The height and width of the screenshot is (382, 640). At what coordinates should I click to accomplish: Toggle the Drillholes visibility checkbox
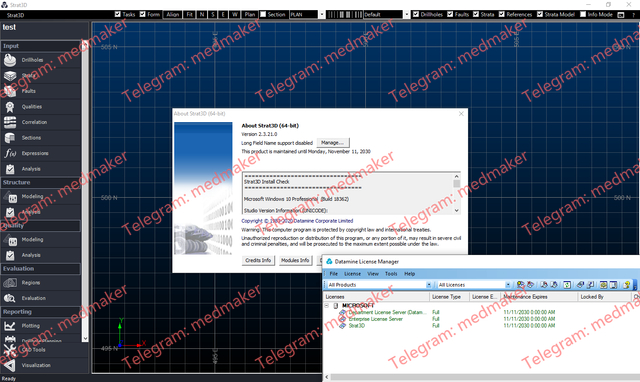(416, 14)
